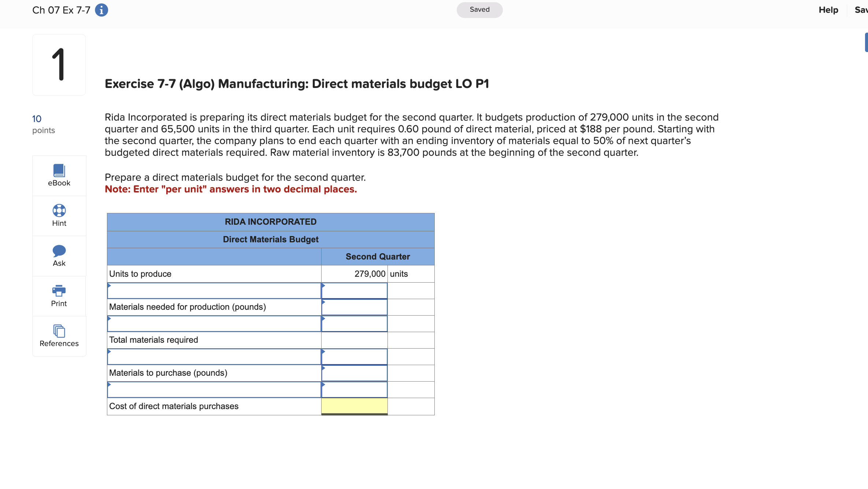Select the question 1 navigation box
Image resolution: width=868 pixels, height=489 pixels.
pos(59,65)
